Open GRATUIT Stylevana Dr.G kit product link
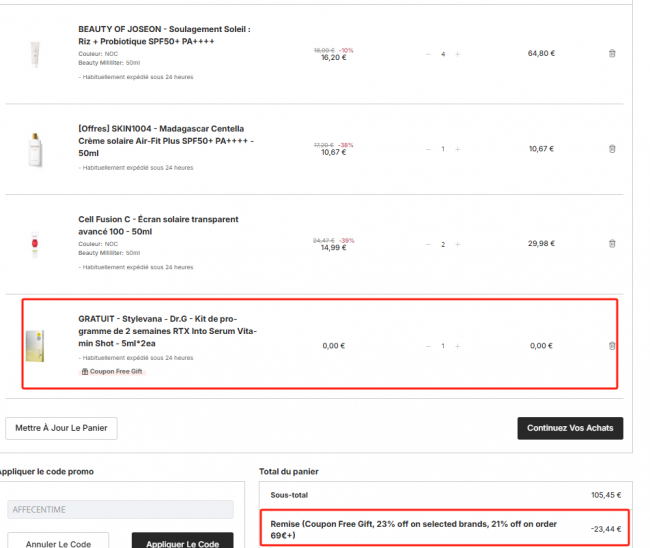650x548 pixels. point(167,331)
